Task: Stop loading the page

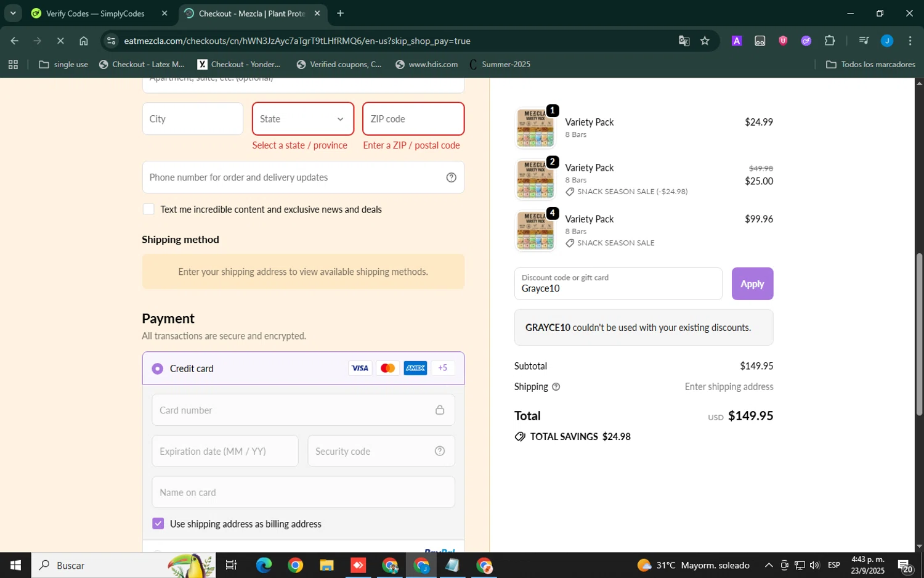Action: [60, 41]
